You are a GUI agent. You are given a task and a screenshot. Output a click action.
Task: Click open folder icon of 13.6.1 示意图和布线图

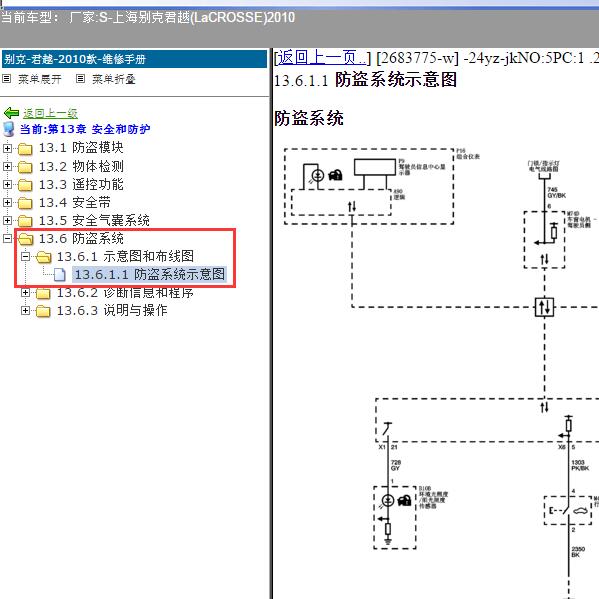click(44, 257)
